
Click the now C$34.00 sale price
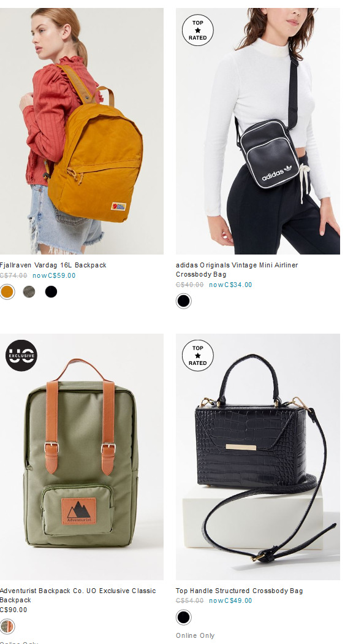coord(230,285)
